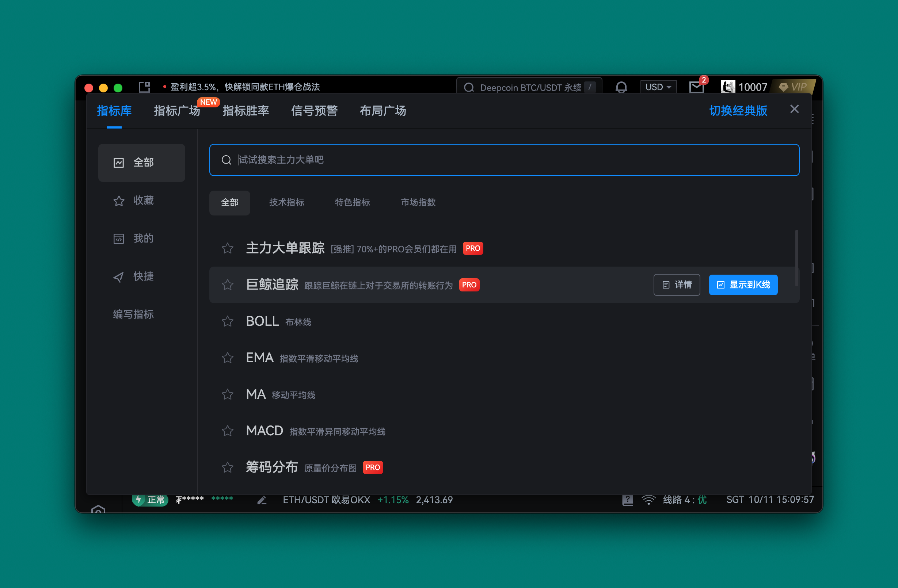Switch to the 指标胜率 tab
Screen dimensions: 898x588
click(246, 111)
